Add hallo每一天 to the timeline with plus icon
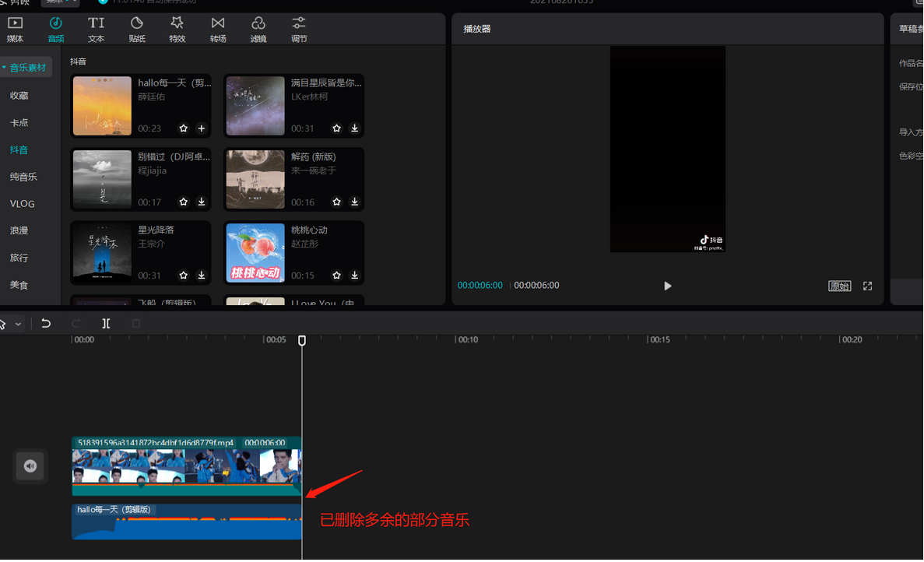Image resolution: width=924 pixels, height=562 pixels. 202,128
